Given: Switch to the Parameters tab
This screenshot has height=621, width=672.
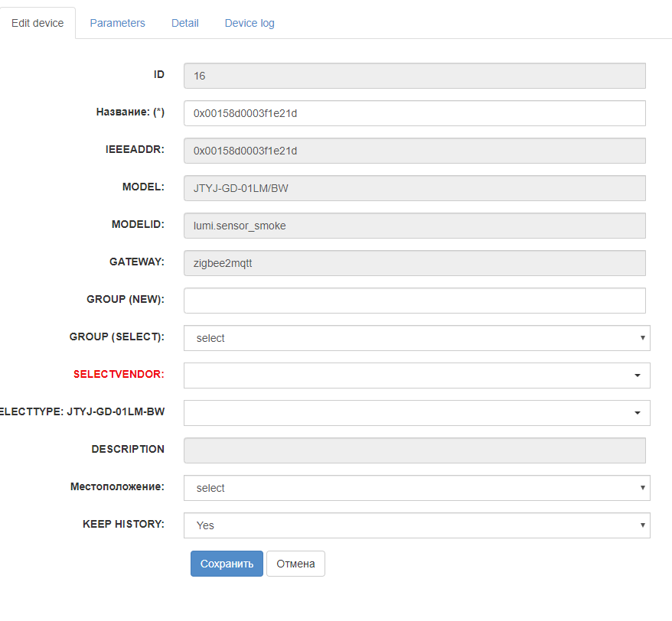Looking at the screenshot, I should coord(117,23).
